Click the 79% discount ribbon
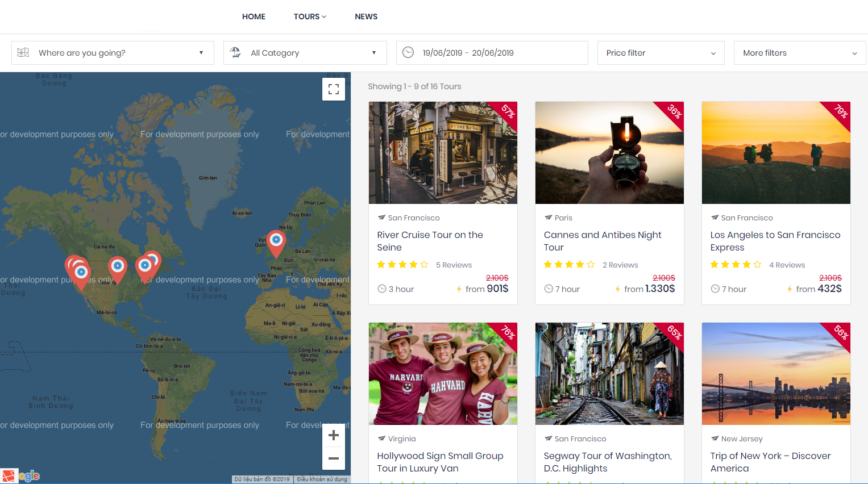868x484 pixels. click(x=839, y=112)
